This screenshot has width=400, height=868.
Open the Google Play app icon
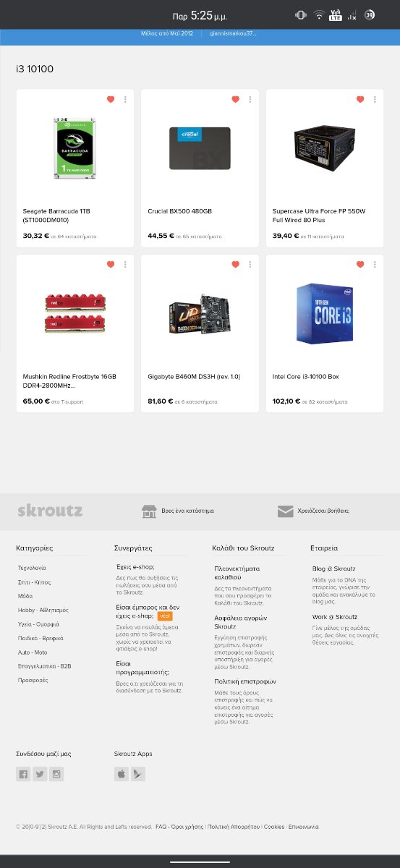point(138,774)
